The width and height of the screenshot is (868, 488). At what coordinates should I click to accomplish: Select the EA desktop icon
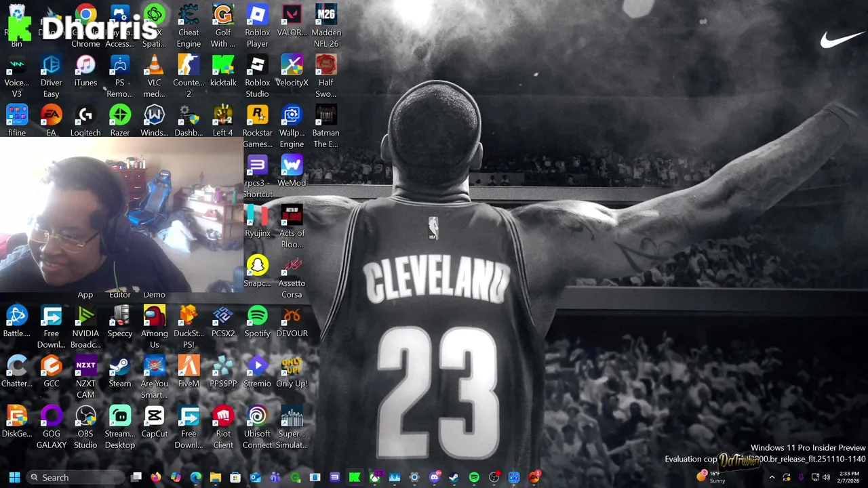[x=52, y=121]
